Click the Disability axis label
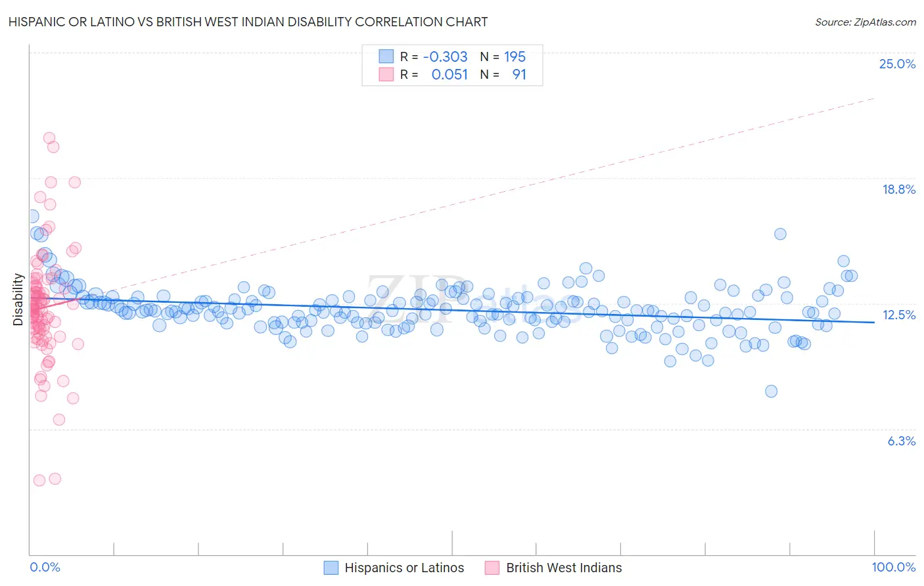Screen dimensions: 924x586 pos(18,300)
